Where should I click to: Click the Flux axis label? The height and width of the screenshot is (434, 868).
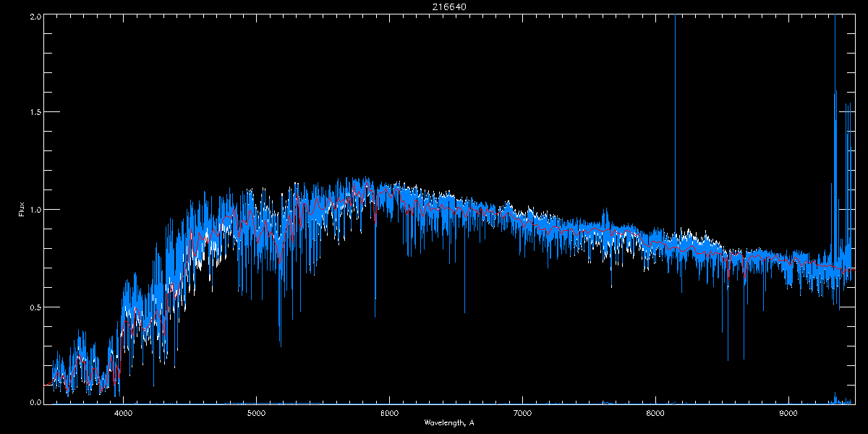22,209
